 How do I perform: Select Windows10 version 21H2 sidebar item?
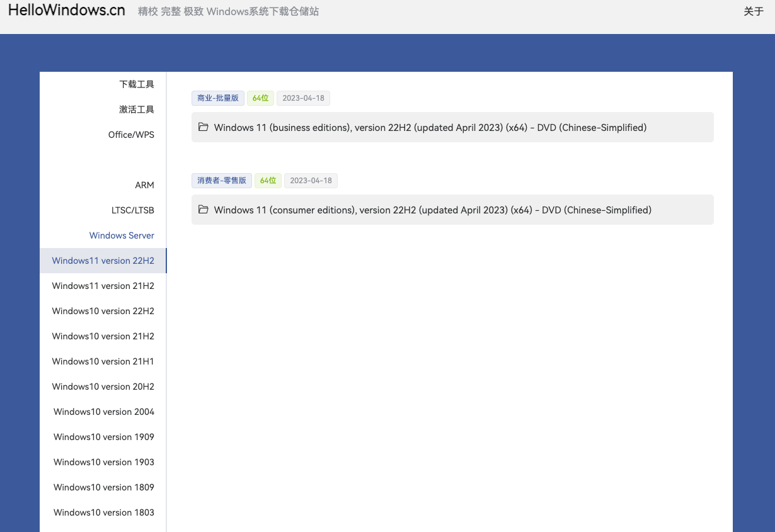103,336
